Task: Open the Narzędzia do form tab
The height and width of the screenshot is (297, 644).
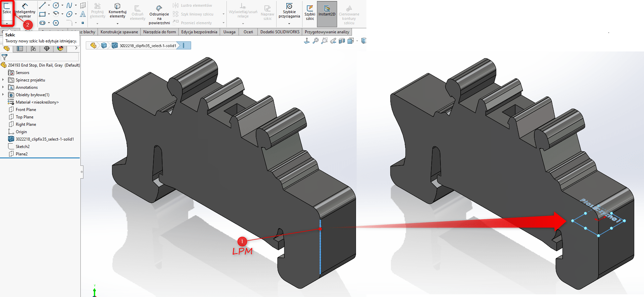Action: click(x=159, y=32)
